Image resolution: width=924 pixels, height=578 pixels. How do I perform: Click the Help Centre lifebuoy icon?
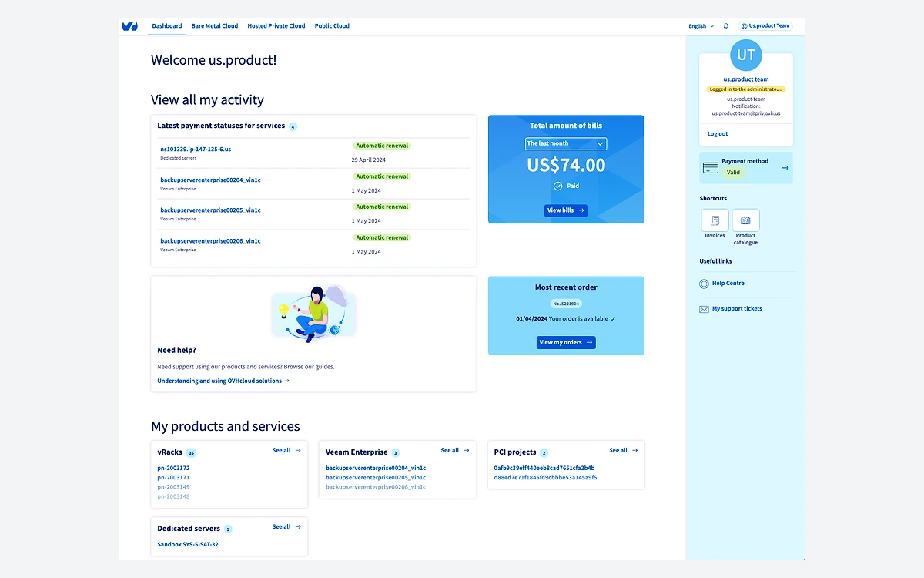(704, 284)
